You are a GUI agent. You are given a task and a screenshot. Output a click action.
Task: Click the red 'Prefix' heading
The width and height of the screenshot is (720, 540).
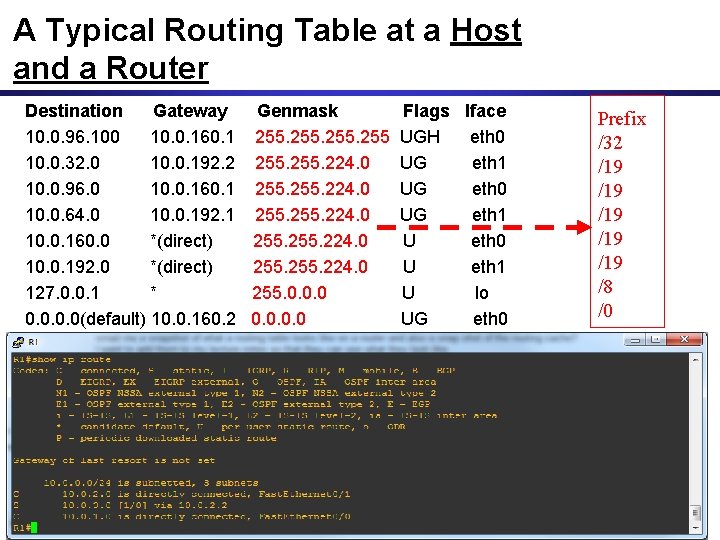click(x=622, y=119)
